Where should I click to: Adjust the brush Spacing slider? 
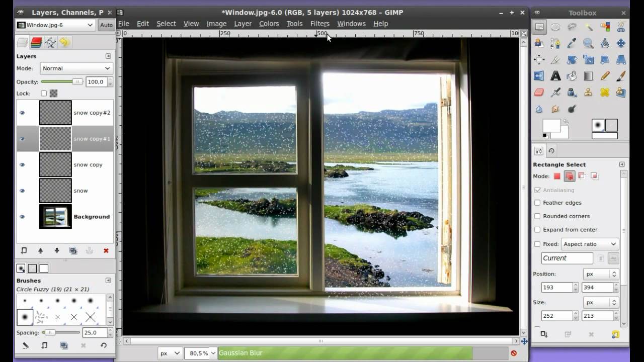tap(61, 332)
